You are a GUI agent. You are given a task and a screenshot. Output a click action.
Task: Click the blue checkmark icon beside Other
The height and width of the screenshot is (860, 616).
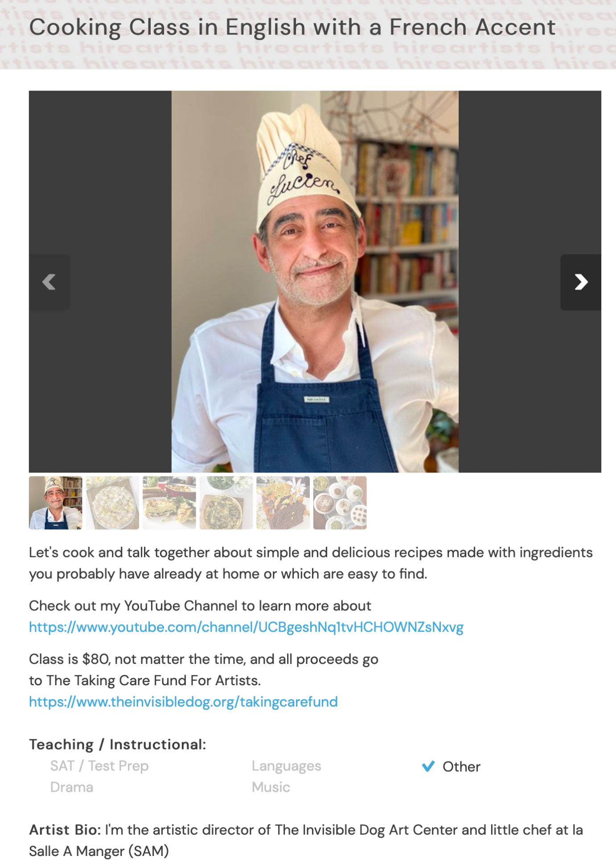point(428,766)
